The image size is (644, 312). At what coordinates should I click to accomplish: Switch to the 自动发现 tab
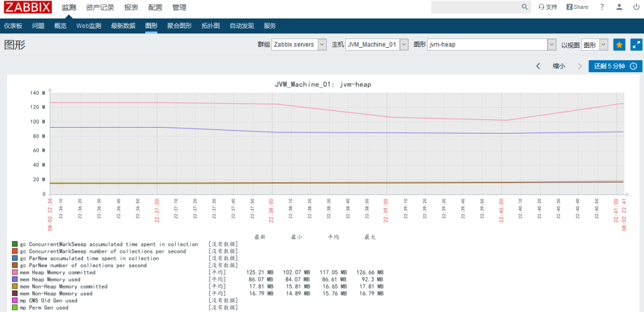click(242, 26)
